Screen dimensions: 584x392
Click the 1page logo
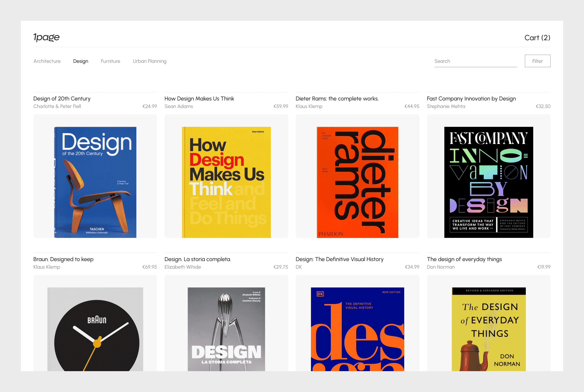[47, 37]
